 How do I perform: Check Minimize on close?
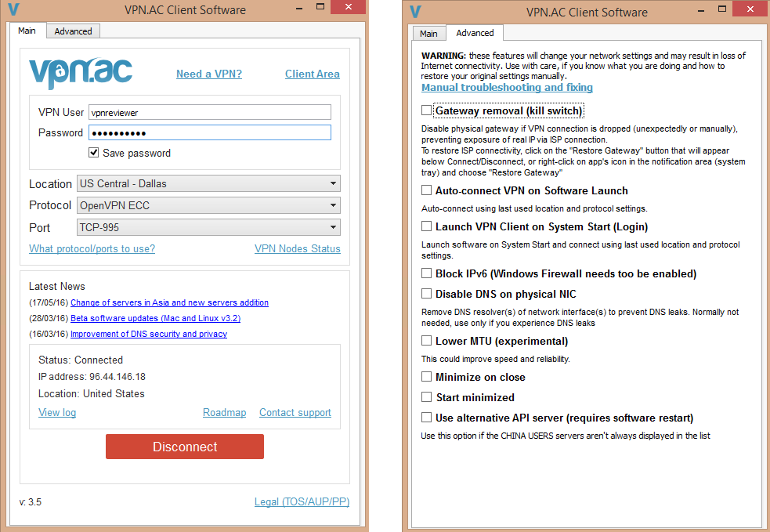(427, 377)
